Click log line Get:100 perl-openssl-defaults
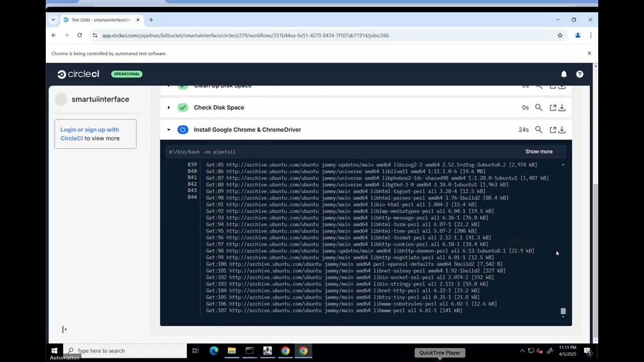644x362 pixels. tap(354, 264)
